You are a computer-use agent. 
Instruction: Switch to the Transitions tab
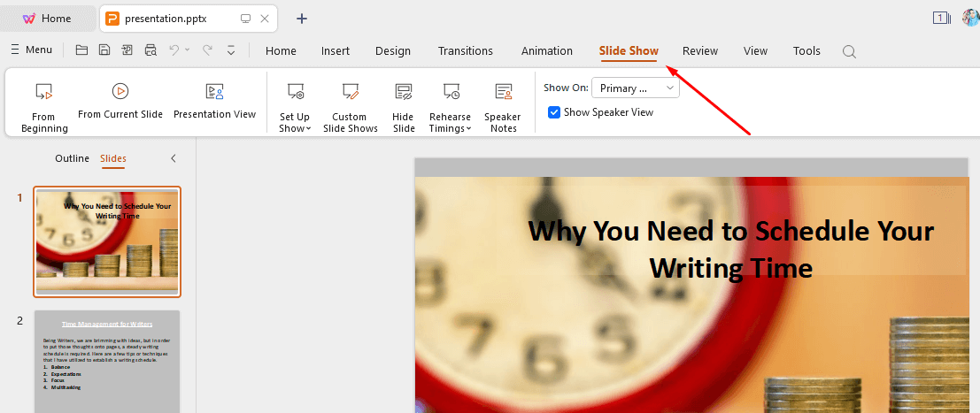click(x=465, y=51)
